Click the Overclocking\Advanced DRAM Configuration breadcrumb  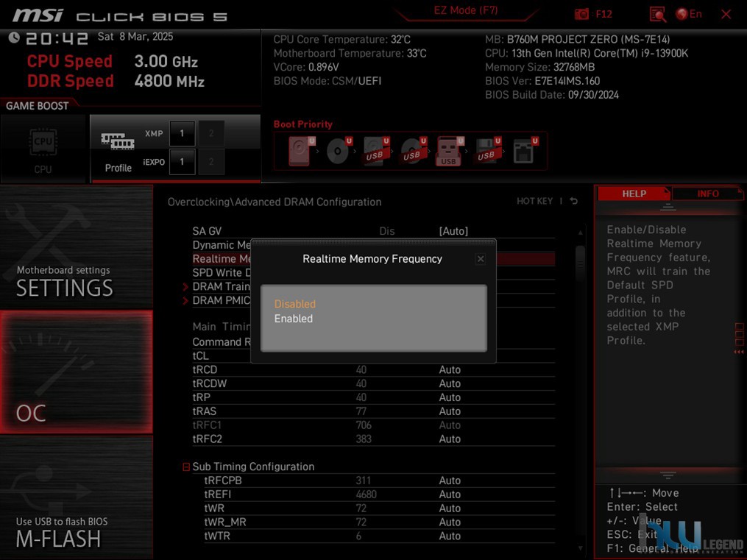tap(275, 202)
